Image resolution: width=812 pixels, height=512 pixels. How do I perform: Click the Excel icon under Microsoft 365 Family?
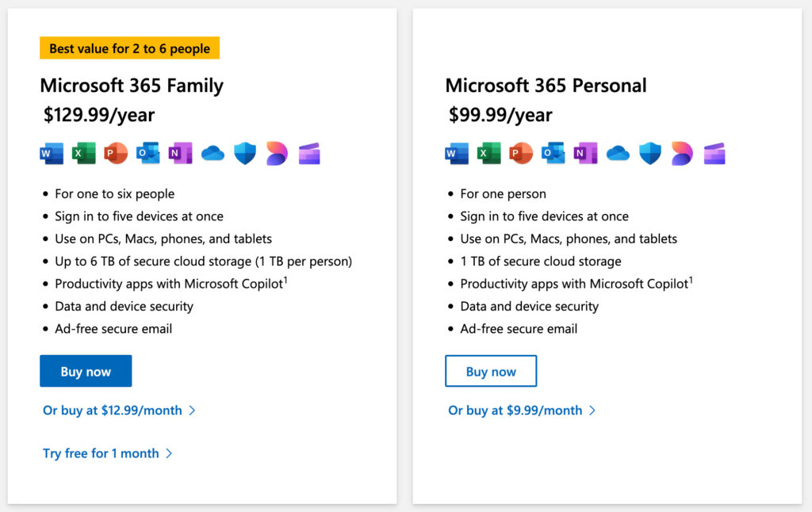coord(84,153)
